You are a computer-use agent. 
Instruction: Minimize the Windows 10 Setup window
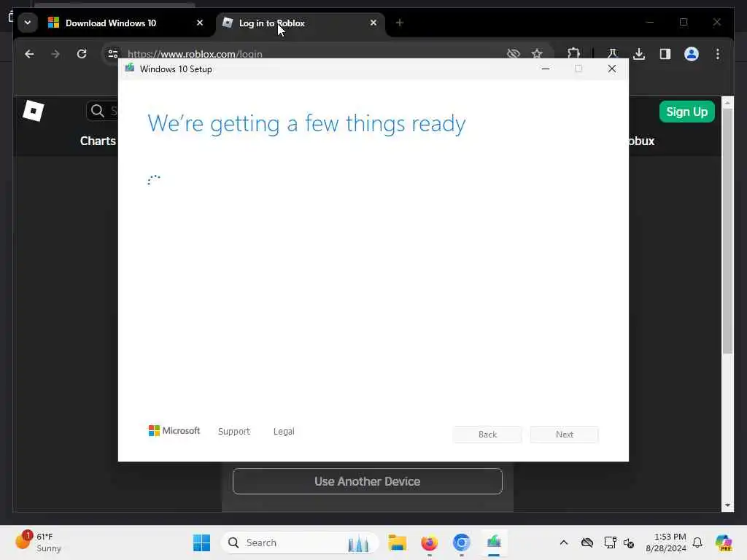pyautogui.click(x=546, y=69)
